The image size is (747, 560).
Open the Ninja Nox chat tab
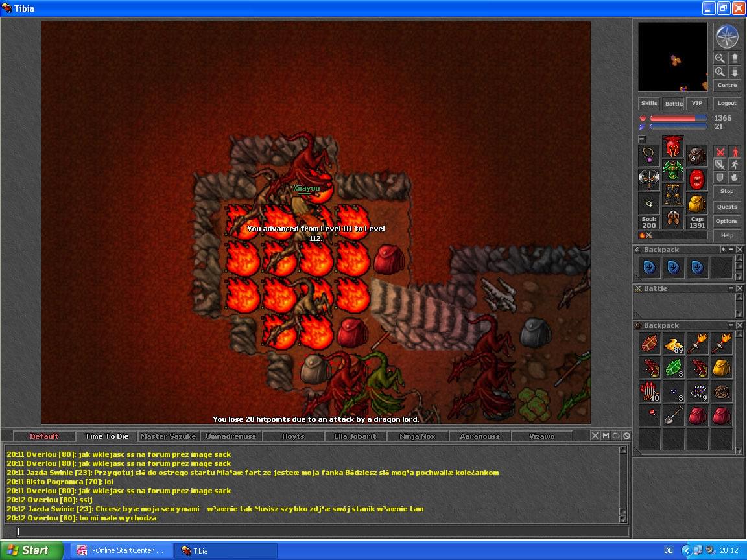pyautogui.click(x=418, y=436)
